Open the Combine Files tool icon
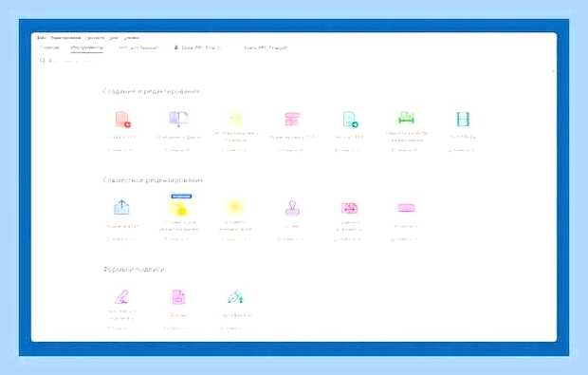 pos(178,119)
